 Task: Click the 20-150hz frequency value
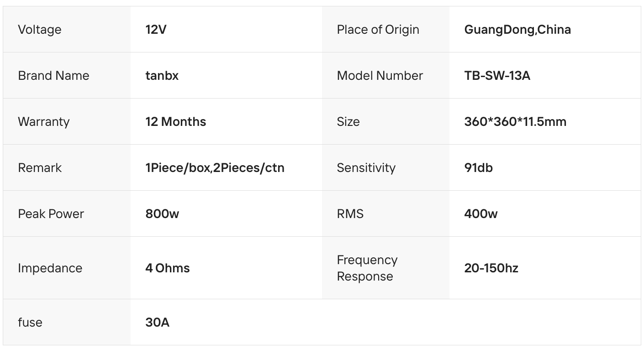(x=491, y=268)
